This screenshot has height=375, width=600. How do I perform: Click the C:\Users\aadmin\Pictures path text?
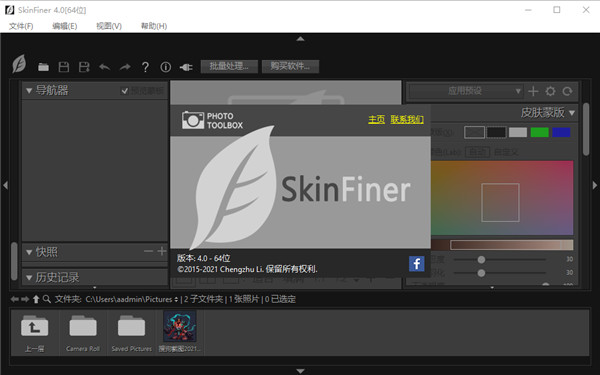(129, 299)
